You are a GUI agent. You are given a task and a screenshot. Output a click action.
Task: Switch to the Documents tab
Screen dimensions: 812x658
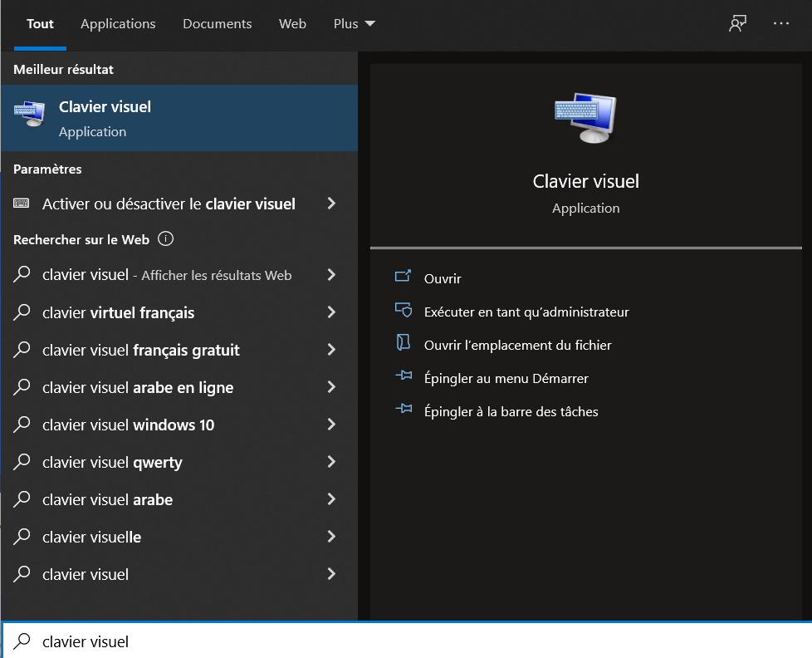(217, 24)
